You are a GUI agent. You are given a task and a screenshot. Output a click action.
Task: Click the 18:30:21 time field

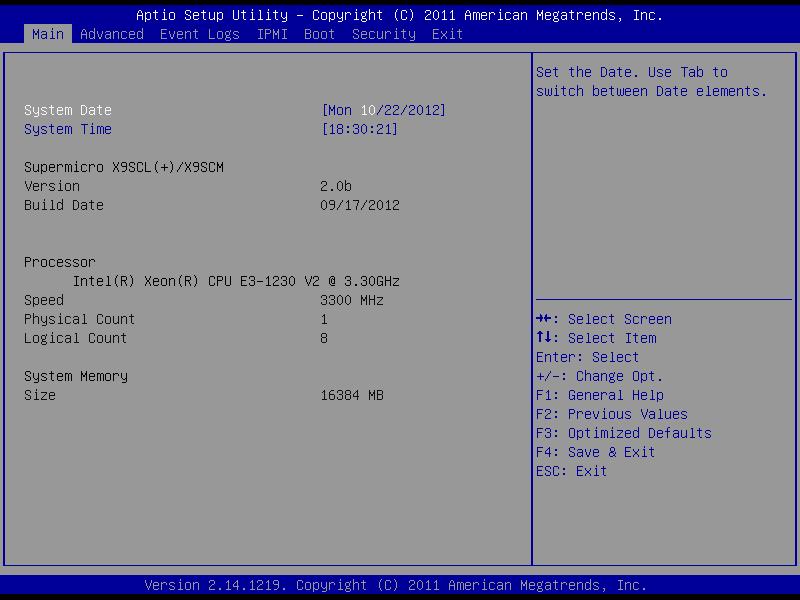click(x=359, y=129)
